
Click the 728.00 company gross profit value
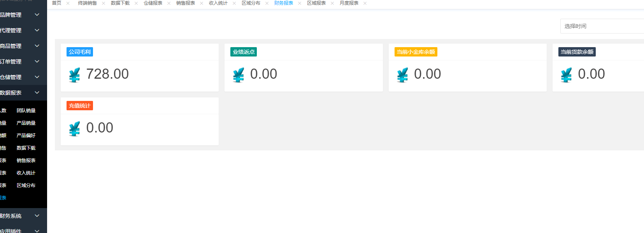(107, 74)
